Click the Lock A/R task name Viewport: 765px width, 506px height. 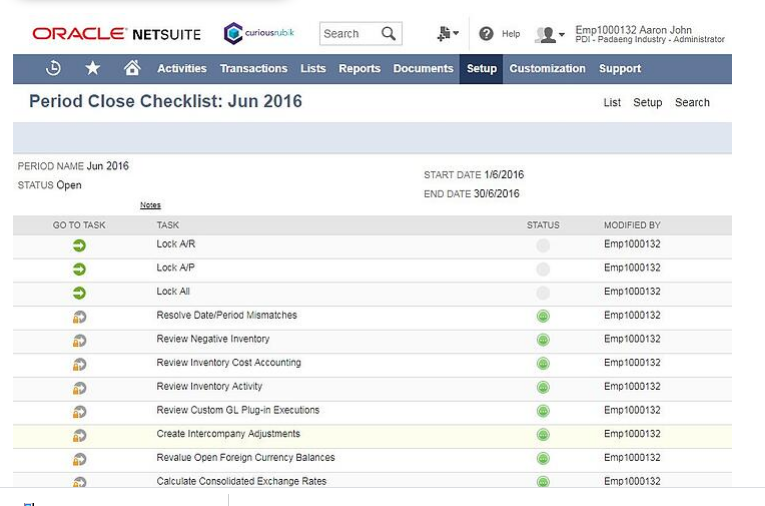[x=176, y=244]
